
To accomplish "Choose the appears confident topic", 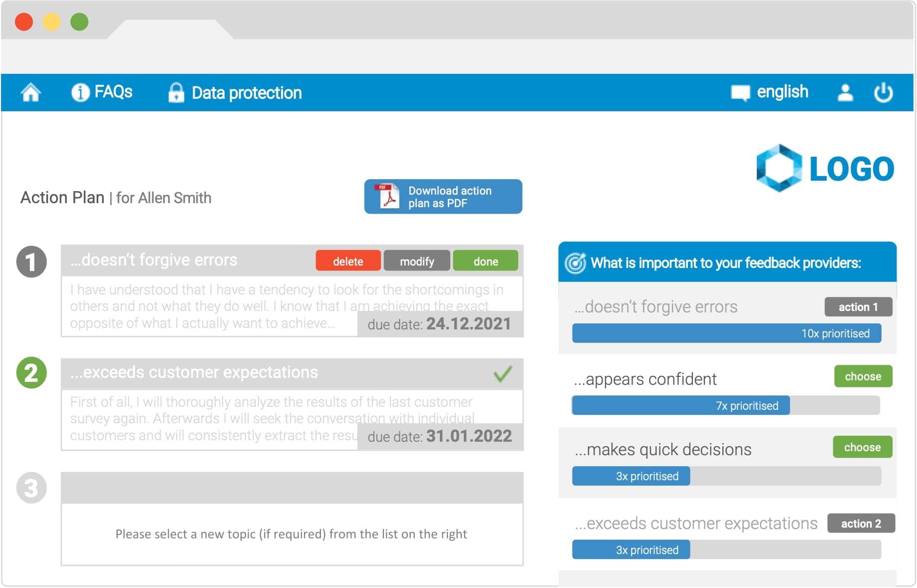I will click(x=863, y=376).
